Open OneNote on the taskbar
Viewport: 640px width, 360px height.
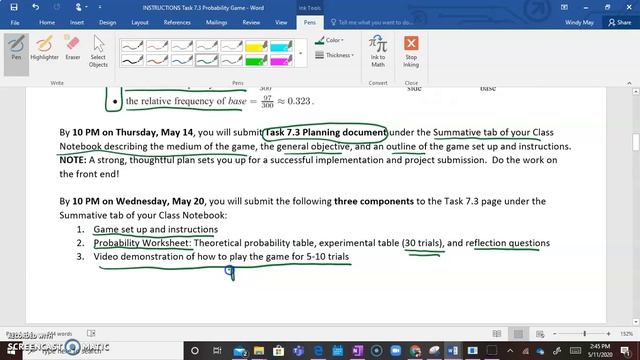point(358,351)
